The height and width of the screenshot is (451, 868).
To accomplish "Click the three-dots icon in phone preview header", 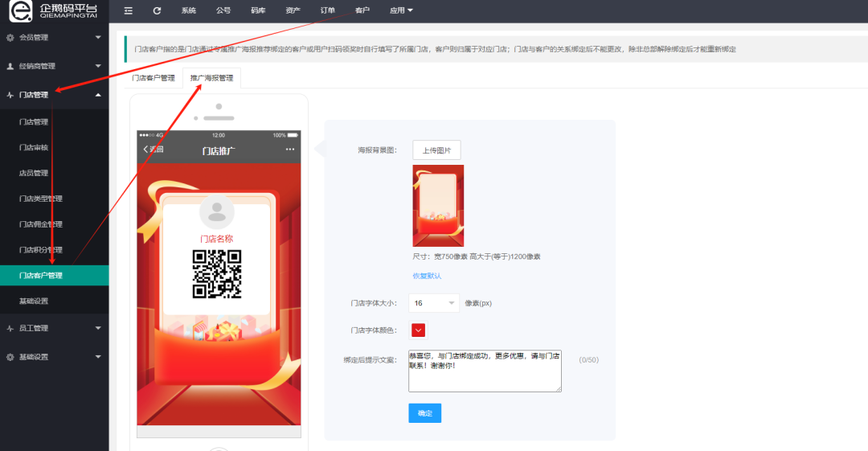I will pyautogui.click(x=290, y=150).
